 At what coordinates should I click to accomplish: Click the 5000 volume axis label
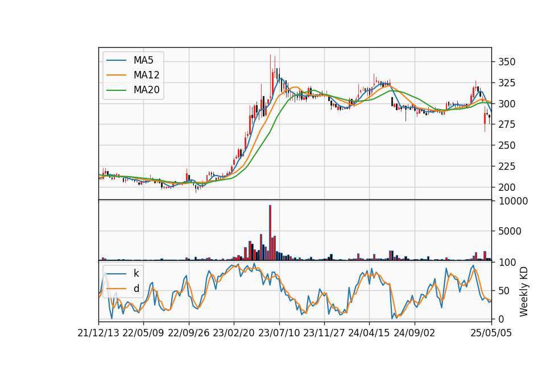pyautogui.click(x=510, y=231)
